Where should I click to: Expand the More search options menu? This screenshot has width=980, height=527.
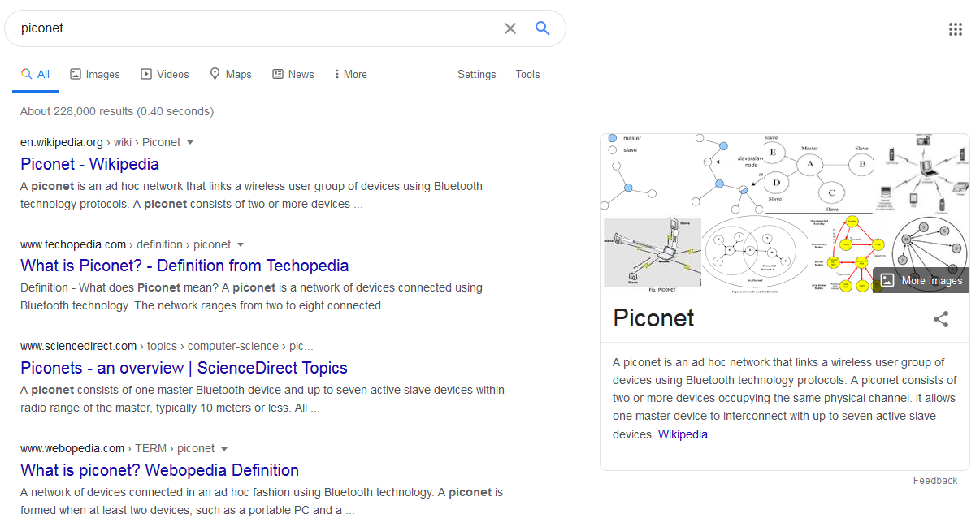(x=350, y=74)
